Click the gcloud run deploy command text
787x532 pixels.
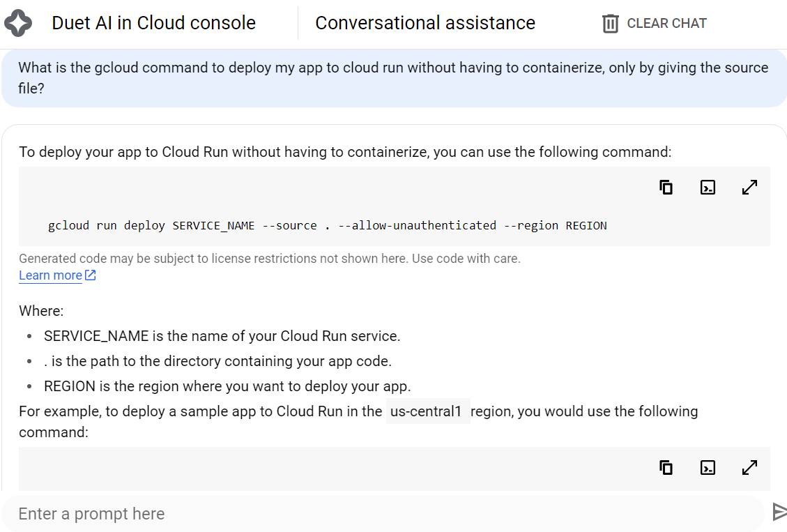coord(327,225)
